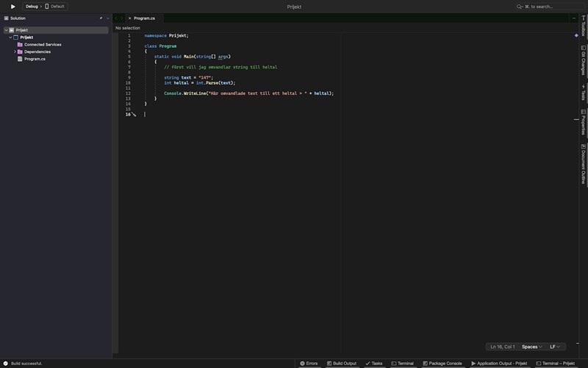Toggle auto-hide pin on Solution panel

pos(101,18)
